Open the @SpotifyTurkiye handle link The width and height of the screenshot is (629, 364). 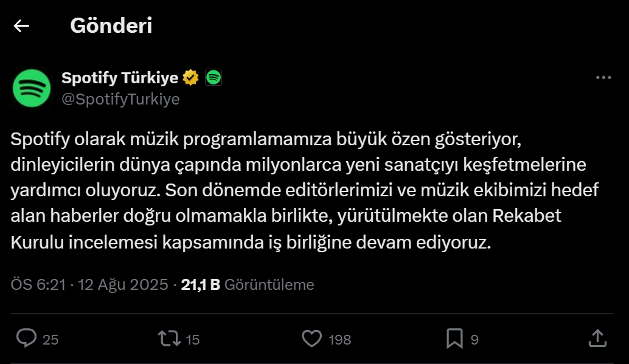(119, 98)
